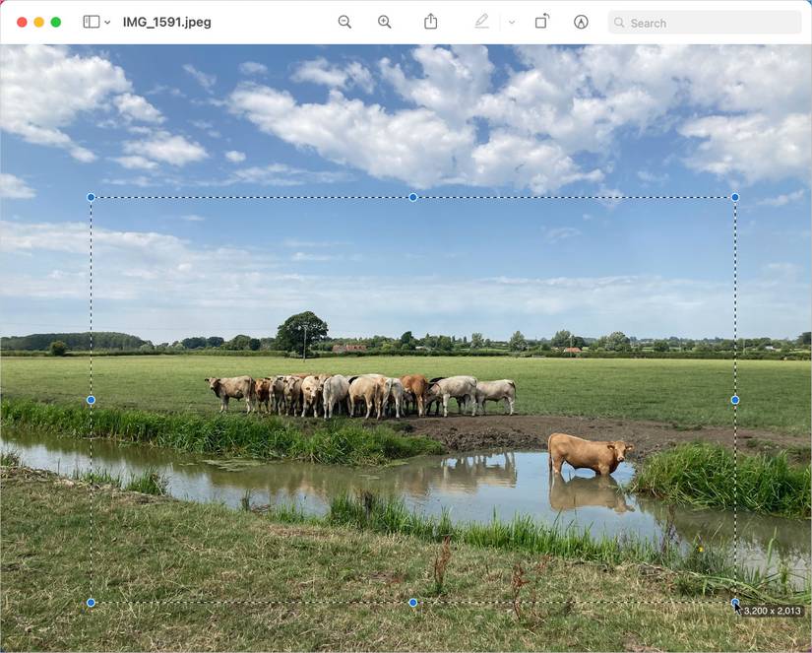Viewport: 812px width, 653px height.
Task: Click the top-left corner selection handle
Action: coord(91,197)
